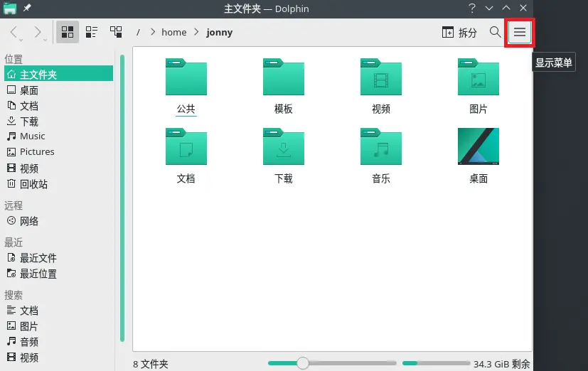The image size is (588, 371).
Task: Open the 桌面 folder thumbnail
Action: tap(479, 146)
